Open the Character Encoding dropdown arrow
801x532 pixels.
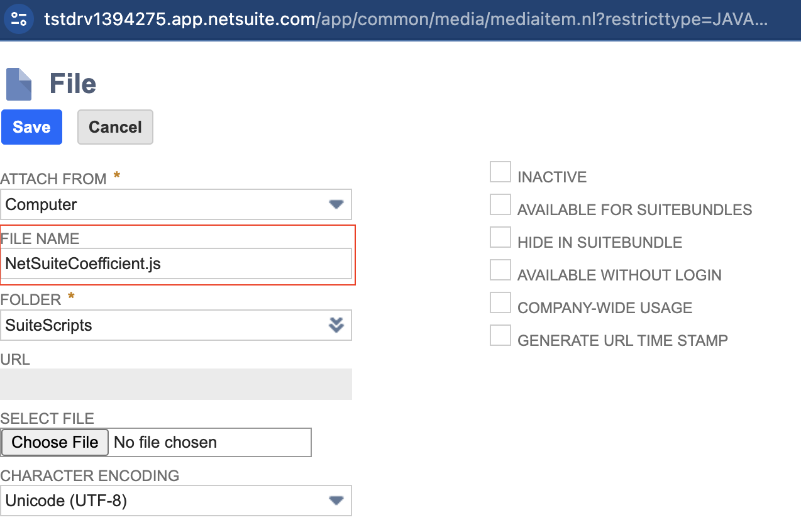(x=336, y=501)
